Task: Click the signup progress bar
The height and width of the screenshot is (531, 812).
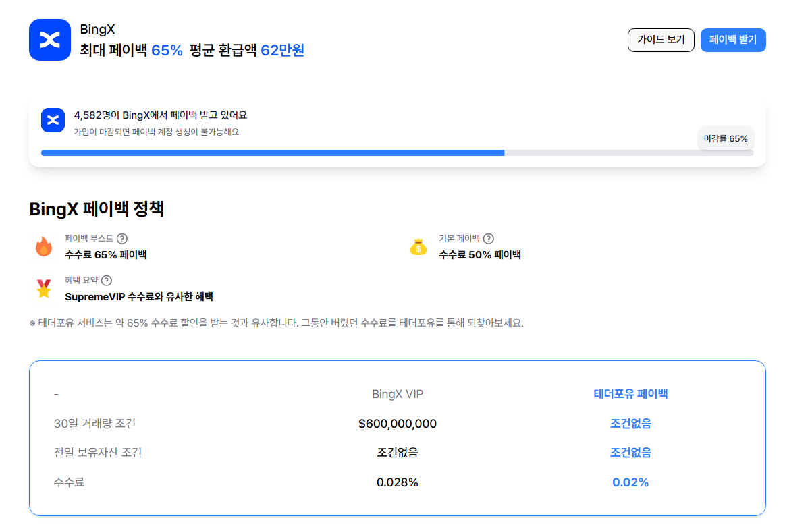Action: 397,152
